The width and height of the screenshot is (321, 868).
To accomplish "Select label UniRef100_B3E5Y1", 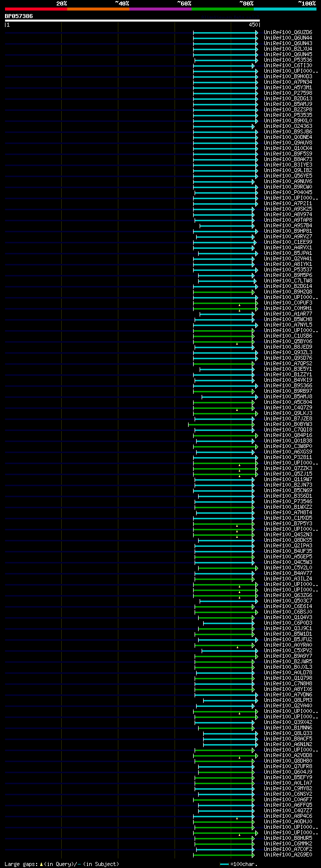I will [288, 369].
